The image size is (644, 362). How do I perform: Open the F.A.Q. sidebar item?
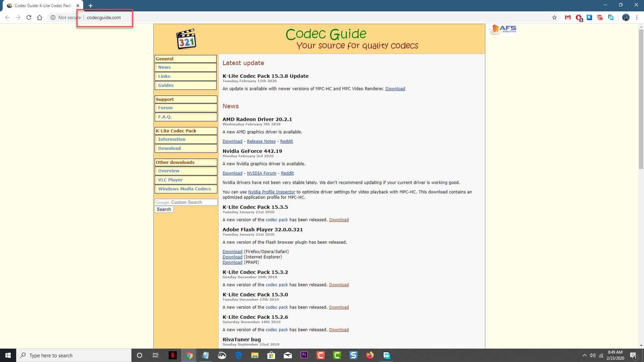click(185, 117)
